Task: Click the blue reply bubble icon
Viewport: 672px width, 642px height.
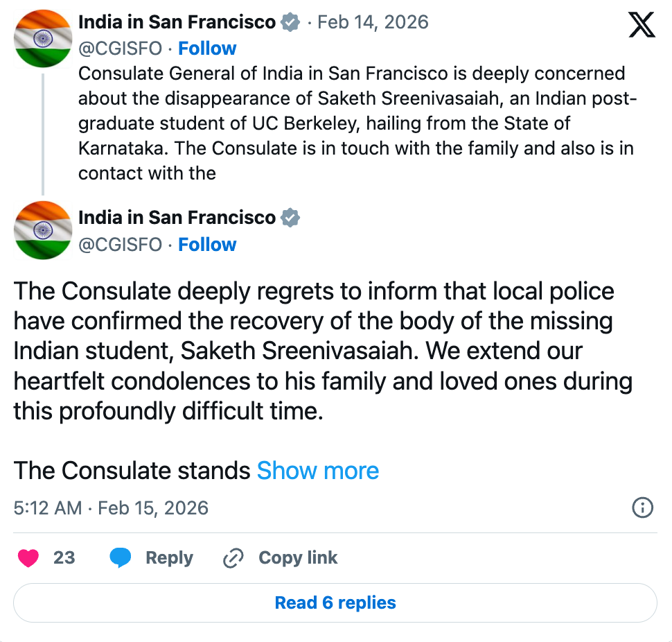Action: click(121, 558)
